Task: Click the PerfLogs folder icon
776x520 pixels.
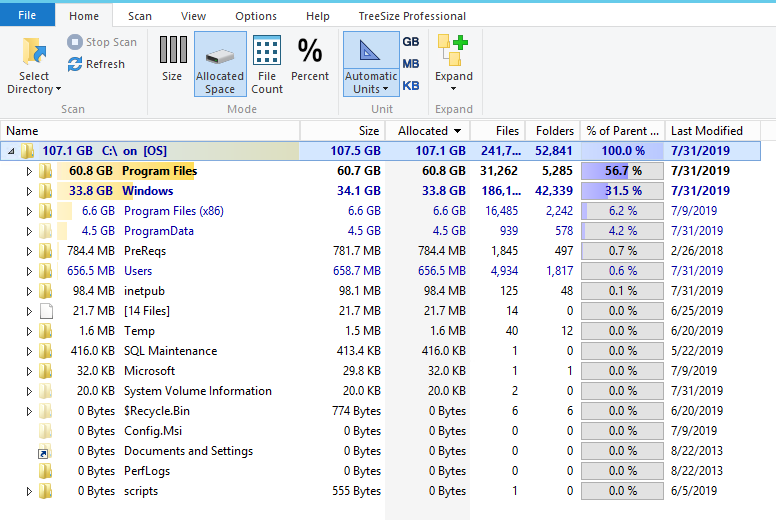Action: 46,471
